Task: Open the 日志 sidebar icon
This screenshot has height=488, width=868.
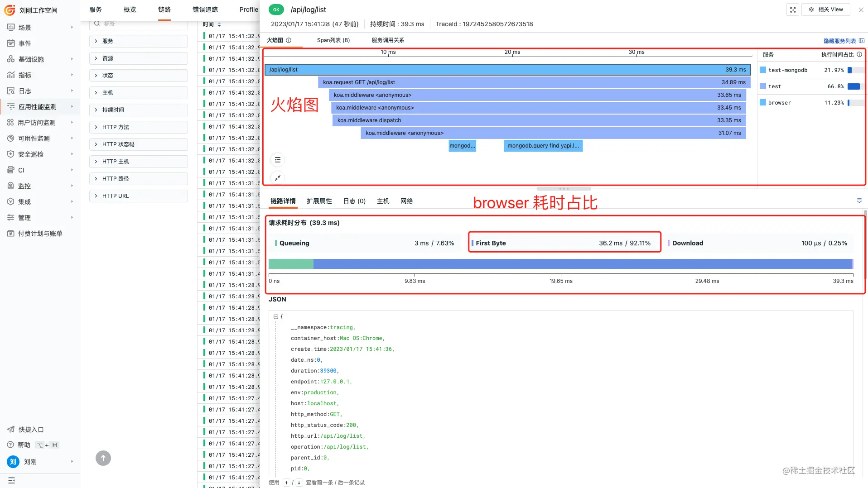Action: pos(11,91)
